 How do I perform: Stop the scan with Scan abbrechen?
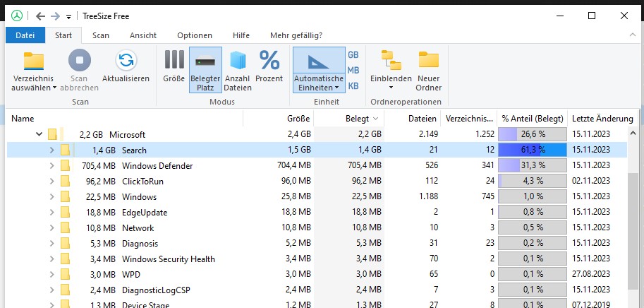79,71
